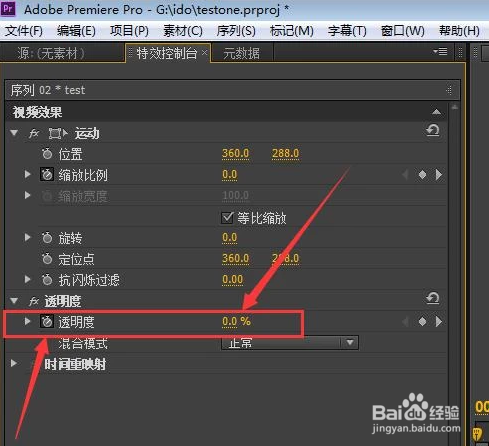Collapse the 运动 effect group
The width and height of the screenshot is (489, 446).
[14, 133]
